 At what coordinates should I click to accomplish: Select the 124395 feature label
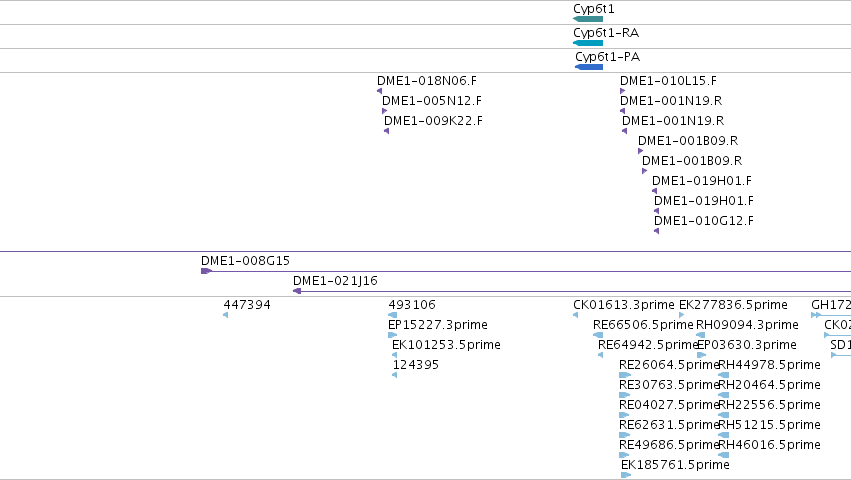click(416, 365)
